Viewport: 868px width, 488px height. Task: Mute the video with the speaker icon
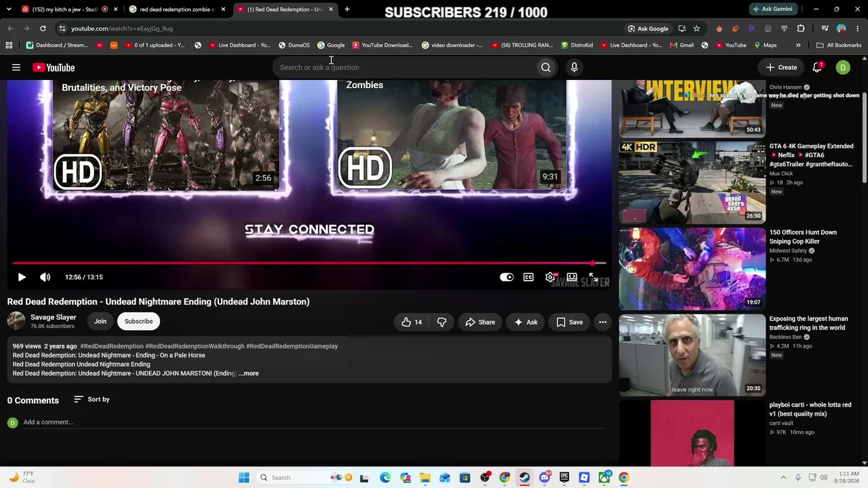[x=45, y=277]
